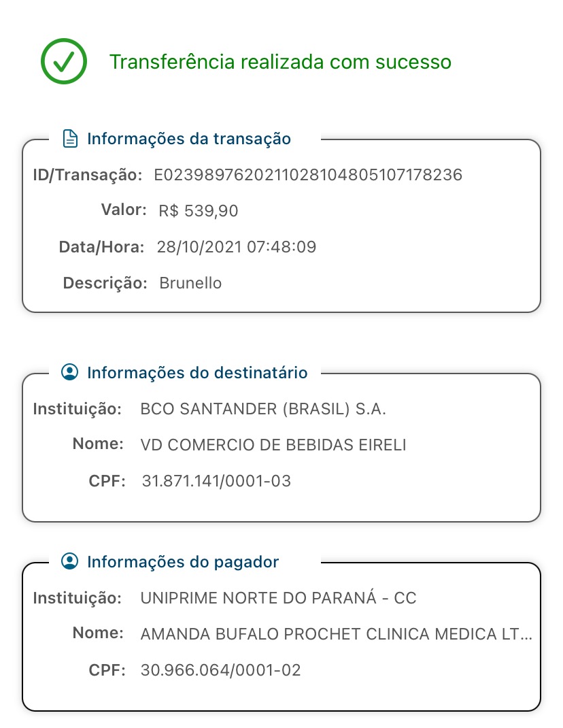Select the 'Transferência realizada com sucesso' message
Image resolution: width=563 pixels, height=728 pixels.
click(x=280, y=62)
